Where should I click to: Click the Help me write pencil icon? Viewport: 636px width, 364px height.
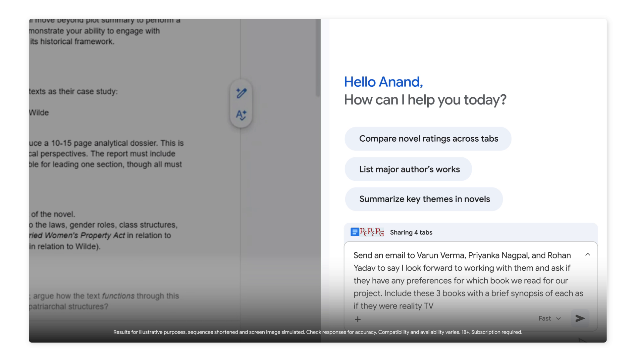coord(241,93)
